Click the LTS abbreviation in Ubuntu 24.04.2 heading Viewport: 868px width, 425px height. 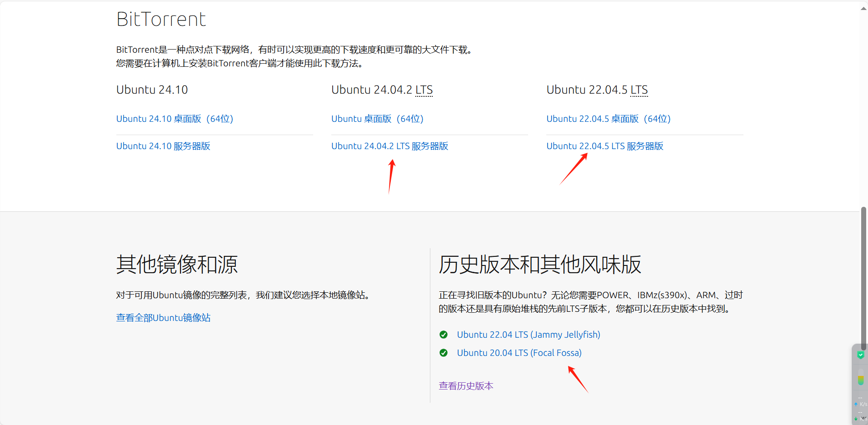coord(424,90)
